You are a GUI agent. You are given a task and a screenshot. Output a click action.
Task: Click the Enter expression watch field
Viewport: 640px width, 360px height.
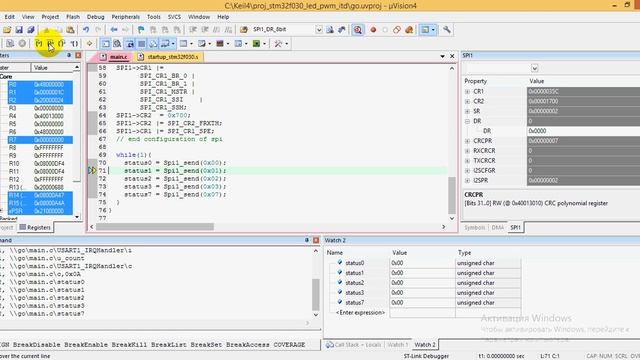(x=360, y=313)
